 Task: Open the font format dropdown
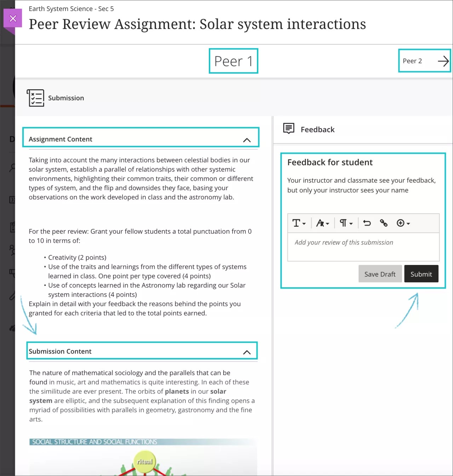pyautogui.click(x=322, y=223)
